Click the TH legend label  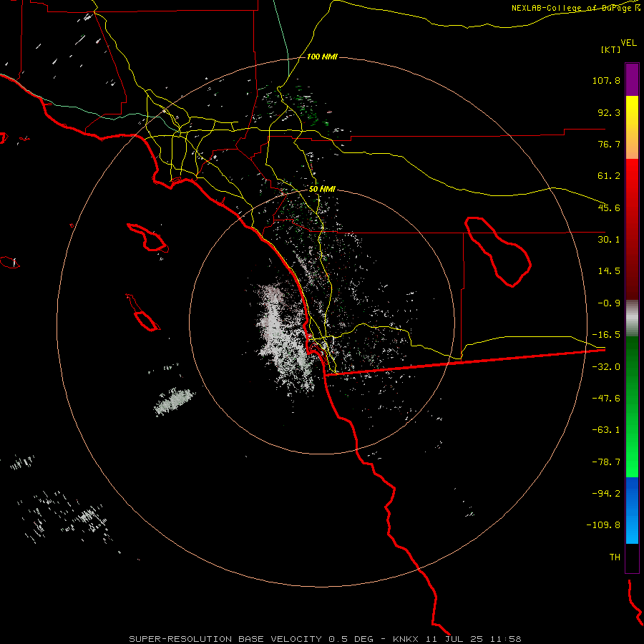click(615, 557)
